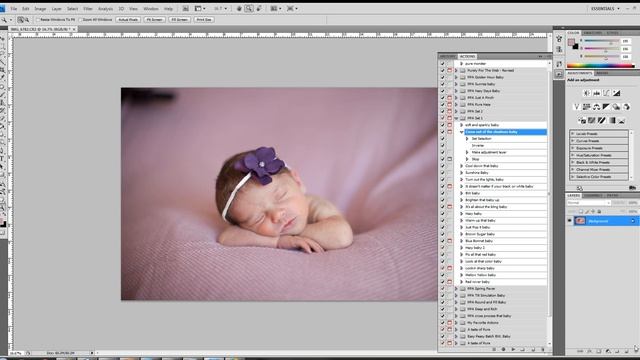Expand the Levels Presets list
The image size is (640, 360).
[573, 134]
